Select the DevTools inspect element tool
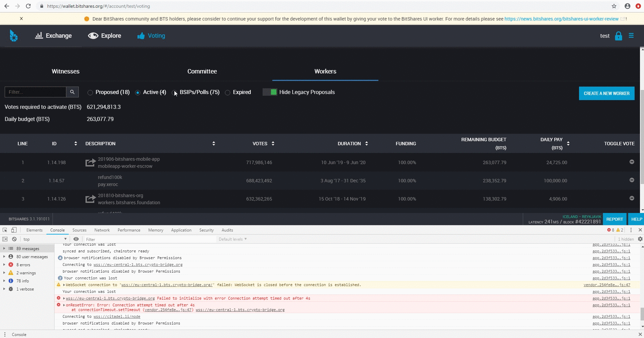The image size is (644, 338). tap(5, 230)
